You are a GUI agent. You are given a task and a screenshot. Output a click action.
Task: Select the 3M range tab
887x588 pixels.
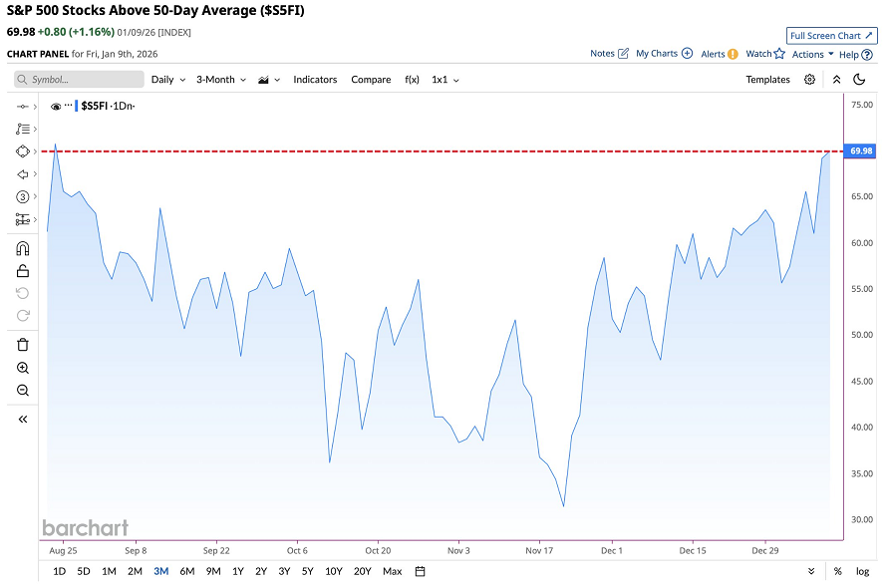(x=161, y=571)
